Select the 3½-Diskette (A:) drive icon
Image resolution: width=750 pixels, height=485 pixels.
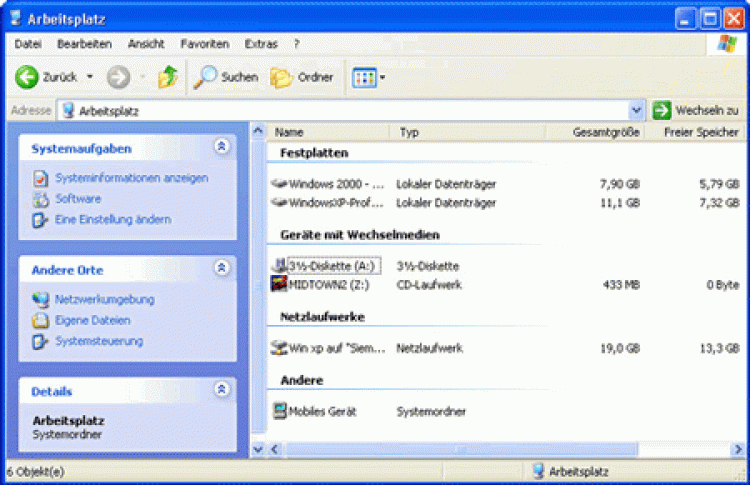279,266
